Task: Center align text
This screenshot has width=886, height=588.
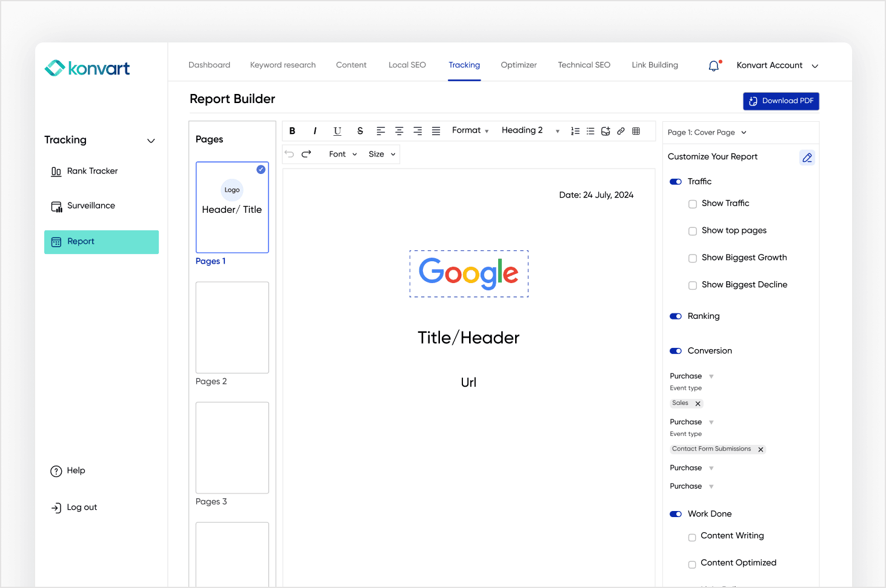Action: 399,131
